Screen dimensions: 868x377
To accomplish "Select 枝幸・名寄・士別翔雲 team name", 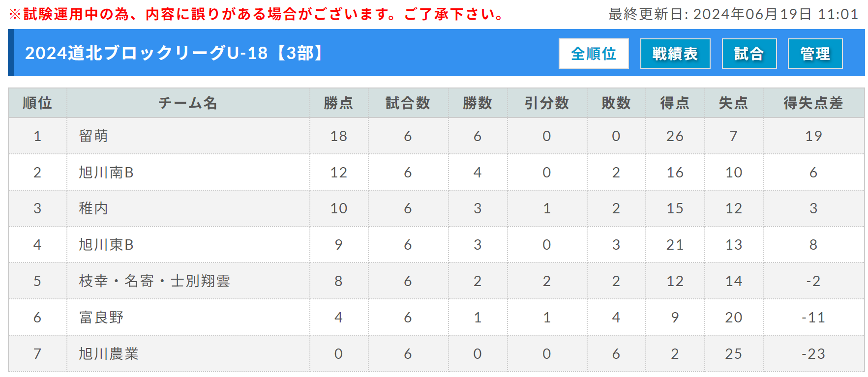I will [154, 281].
